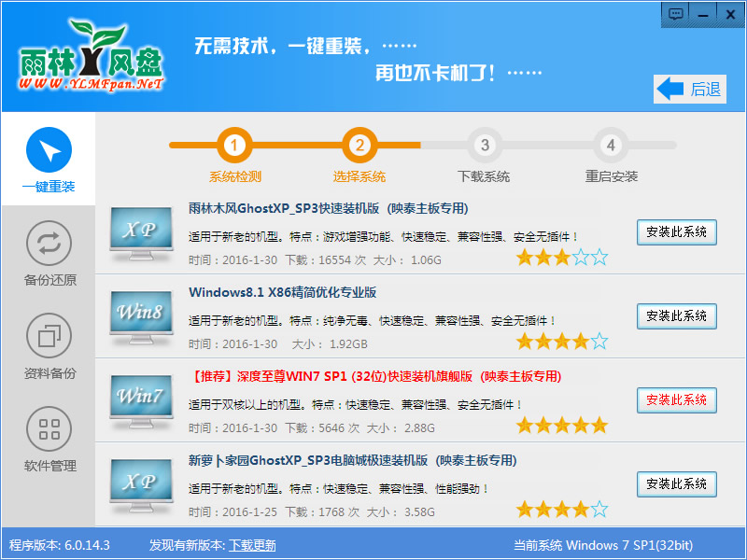This screenshot has height=560, width=747.
Task: Click the Win7 monitor thumbnail
Action: point(142,401)
